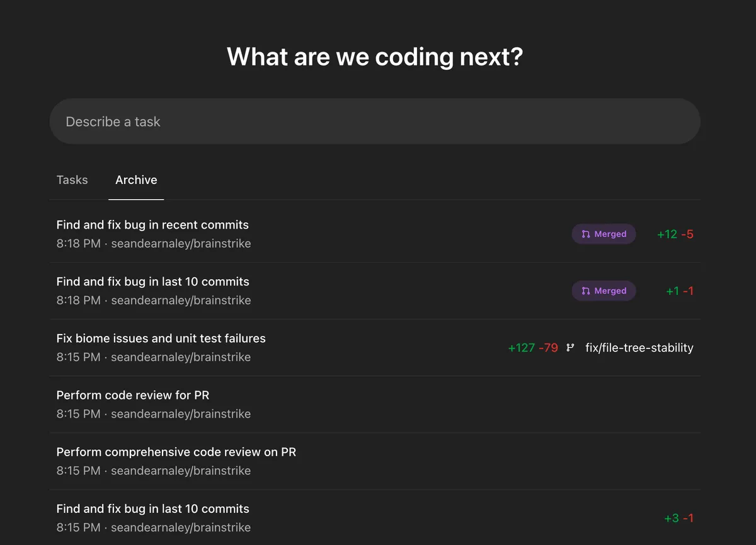Open "Fix biome issues and unit test failures"
Screen dimensions: 756x545
(x=161, y=338)
